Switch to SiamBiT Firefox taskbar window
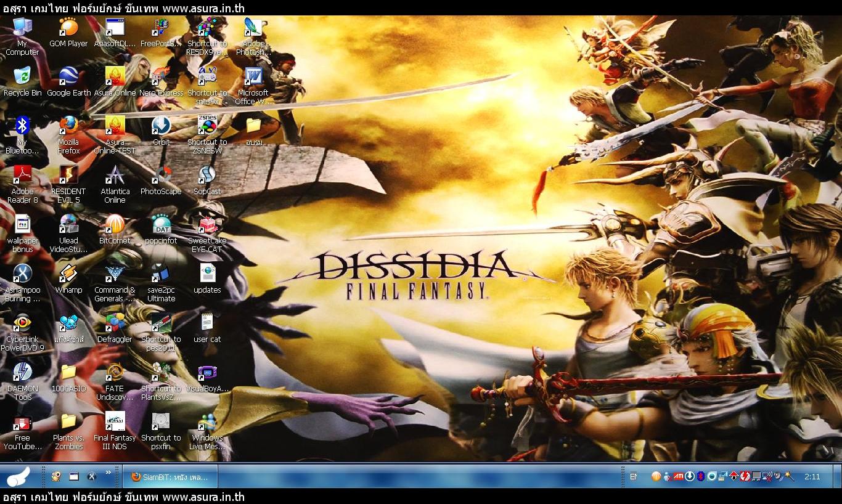Image resolution: width=842 pixels, height=504 pixels. tap(170, 476)
